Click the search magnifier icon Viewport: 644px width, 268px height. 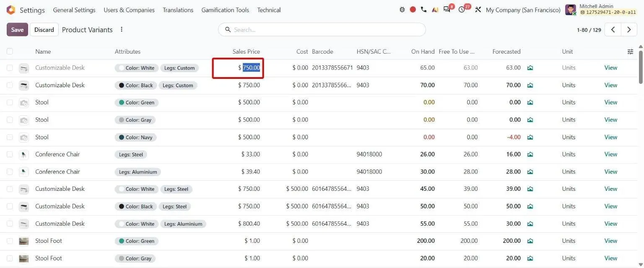coord(228,29)
